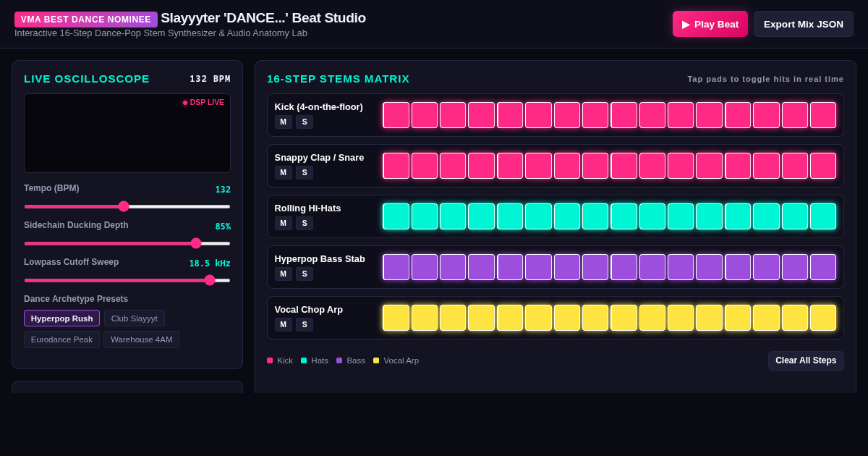Screen dimensions: 868x456
Task: Solo the Vocal Chop Arp track
Action: point(305,325)
